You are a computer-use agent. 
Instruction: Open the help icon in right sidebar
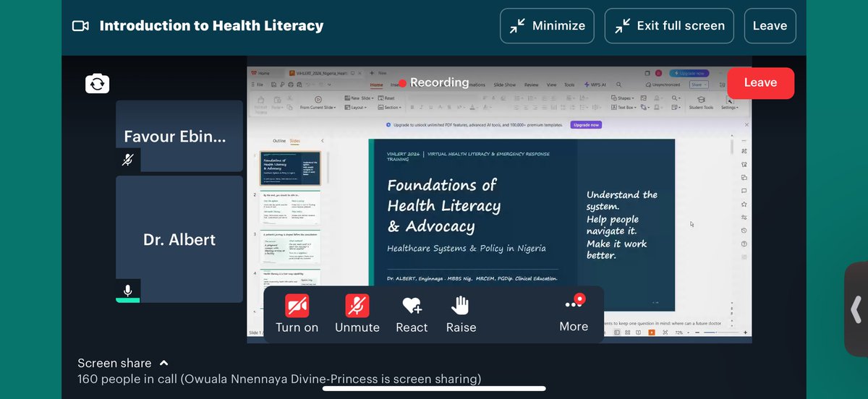point(744,244)
